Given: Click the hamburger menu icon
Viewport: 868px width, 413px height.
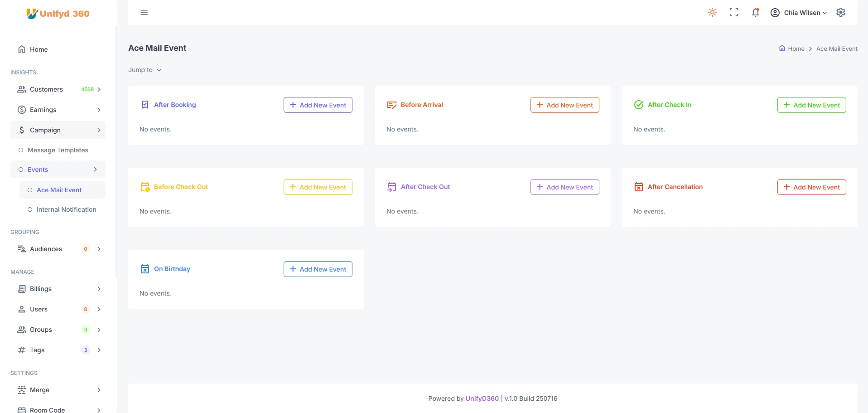Looking at the screenshot, I should click(144, 13).
